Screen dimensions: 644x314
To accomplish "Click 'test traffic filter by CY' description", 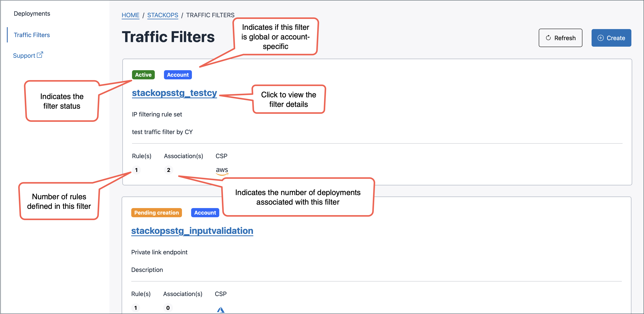I will [162, 132].
